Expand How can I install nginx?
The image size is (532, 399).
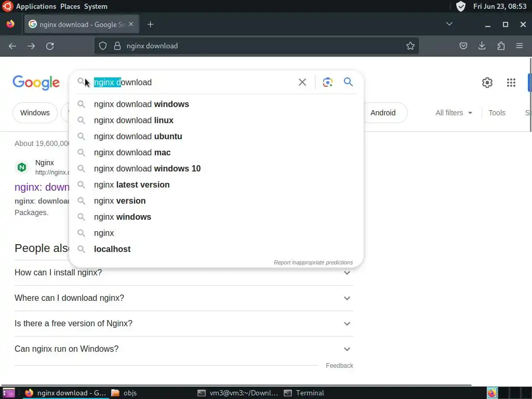183,273
